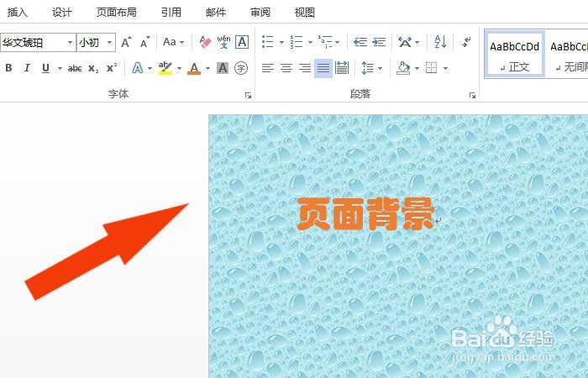Expand borders dropdown arrow
Viewport: 588px width, 378px height.
(x=445, y=68)
